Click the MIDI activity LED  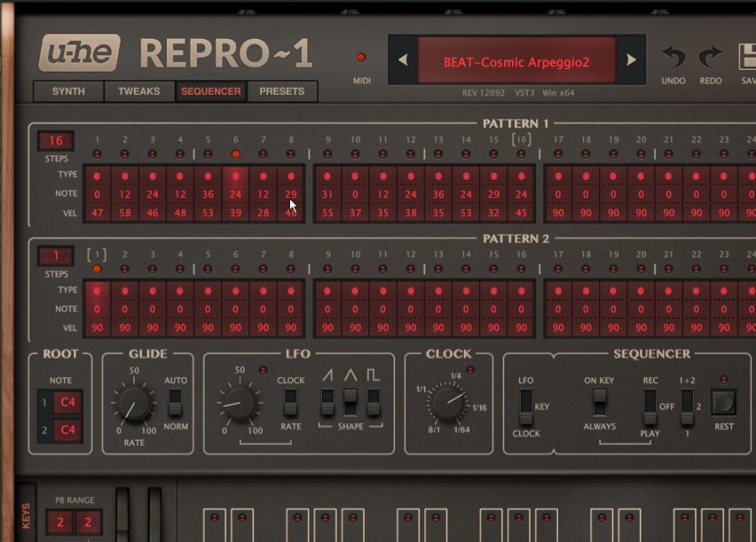pyautogui.click(x=361, y=58)
